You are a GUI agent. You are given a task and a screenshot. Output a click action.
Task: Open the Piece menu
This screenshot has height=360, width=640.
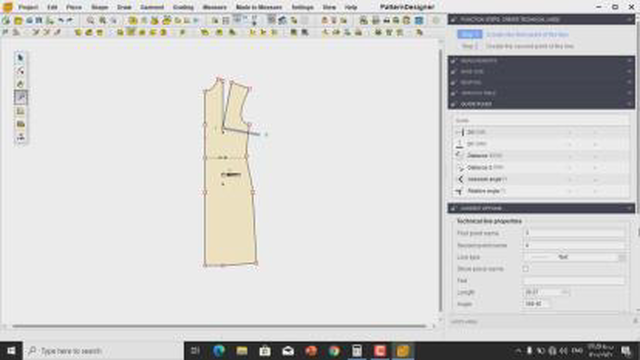[x=74, y=7]
